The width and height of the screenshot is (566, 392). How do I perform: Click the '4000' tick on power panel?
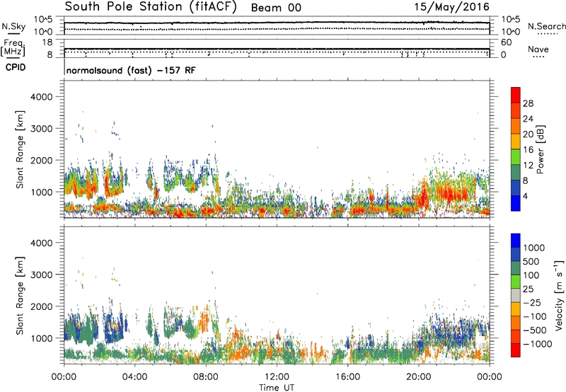[x=41, y=97]
